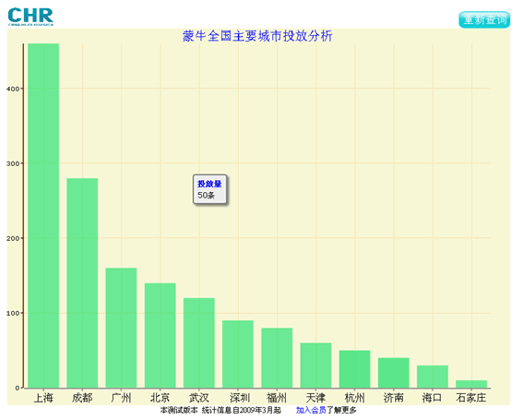Viewport: 512px width, 420px height.
Task: Click the 济南 bar
Action: (394, 373)
